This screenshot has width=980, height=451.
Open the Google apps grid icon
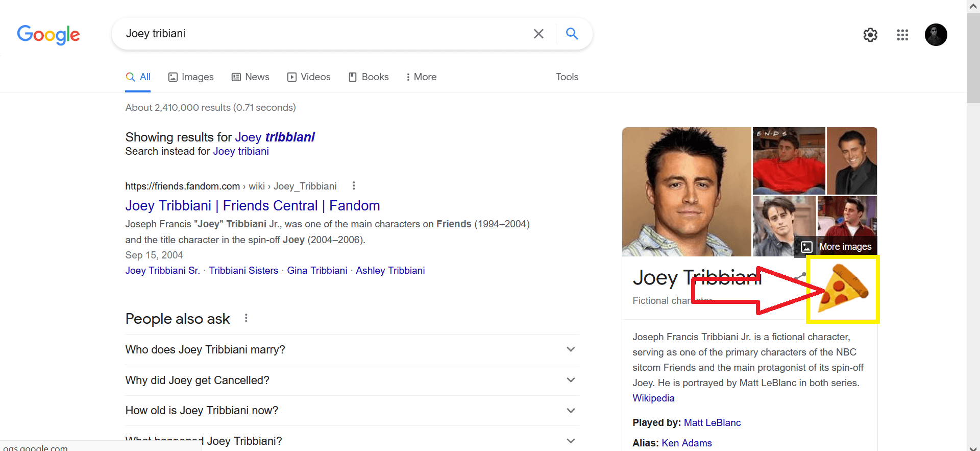902,35
